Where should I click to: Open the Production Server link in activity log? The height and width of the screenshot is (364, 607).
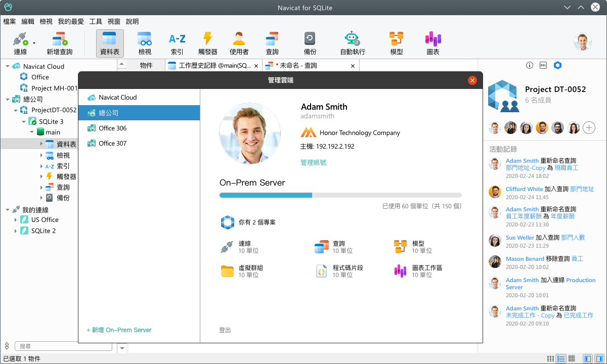click(x=550, y=284)
